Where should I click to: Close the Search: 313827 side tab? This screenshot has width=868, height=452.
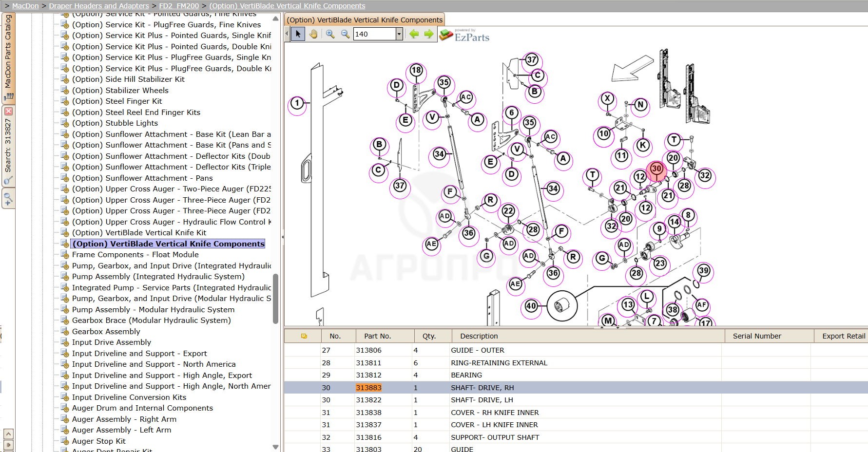coord(8,112)
